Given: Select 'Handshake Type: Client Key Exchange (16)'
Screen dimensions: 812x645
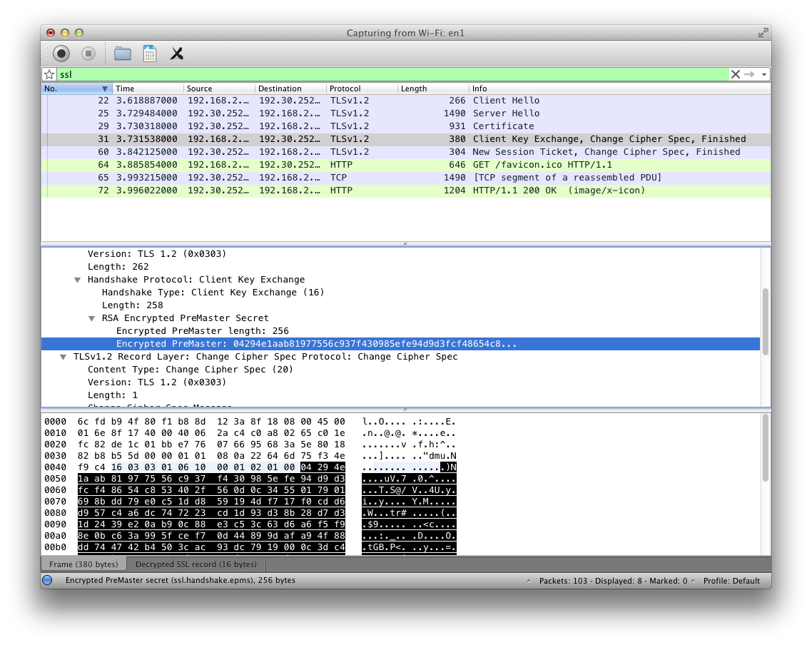Looking at the screenshot, I should (x=213, y=293).
